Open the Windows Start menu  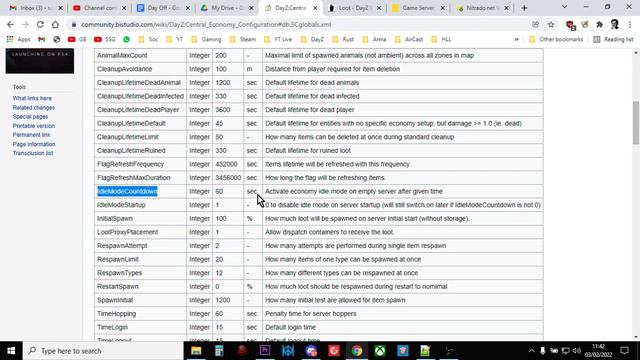[x=11, y=351]
